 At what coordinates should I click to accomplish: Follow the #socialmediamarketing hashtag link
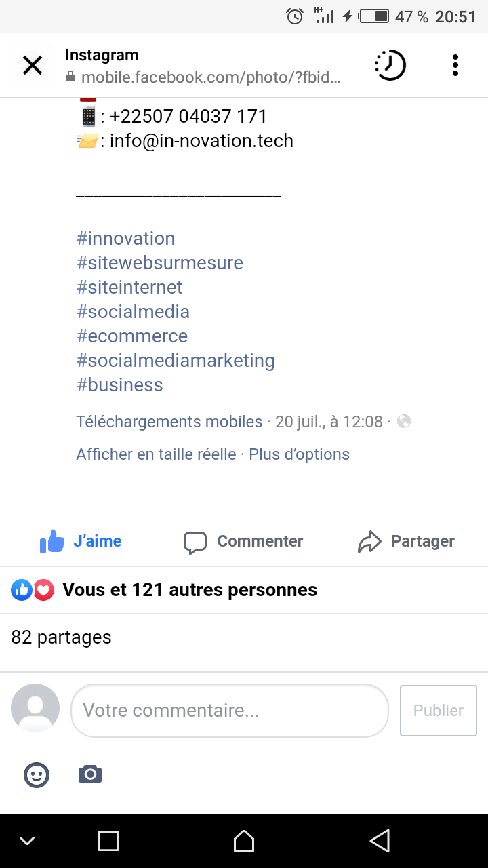pyautogui.click(x=176, y=361)
